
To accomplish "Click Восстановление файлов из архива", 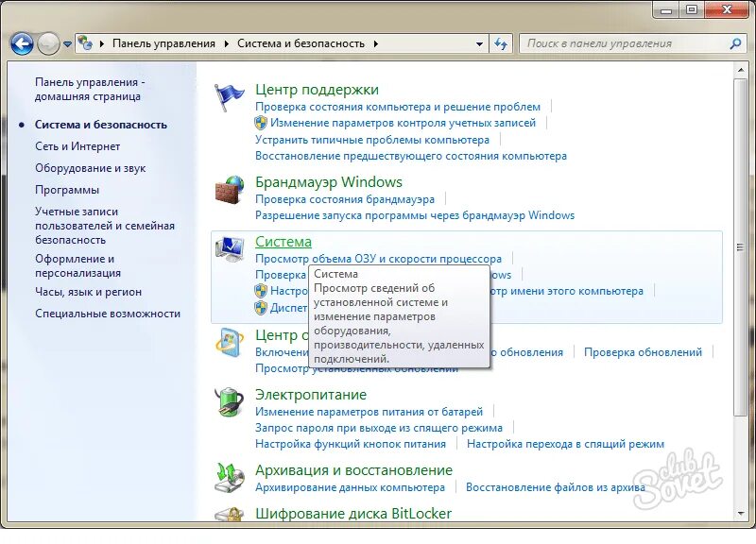I will [x=555, y=487].
